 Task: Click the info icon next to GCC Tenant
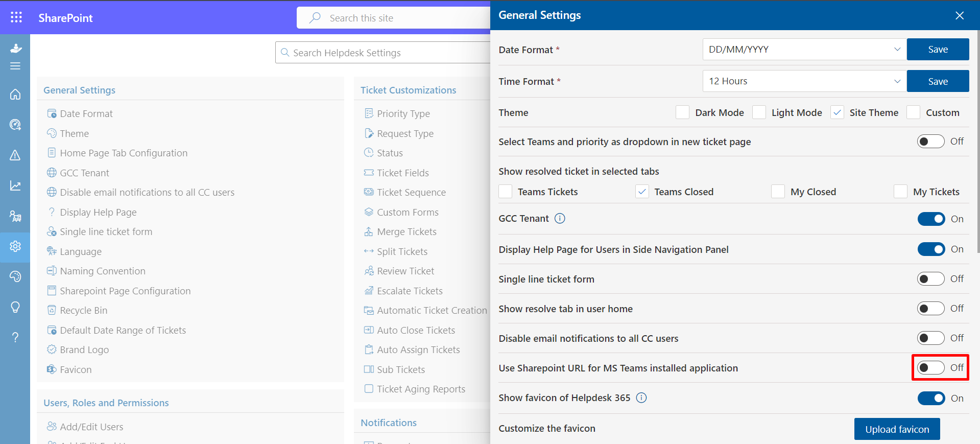pyautogui.click(x=560, y=219)
